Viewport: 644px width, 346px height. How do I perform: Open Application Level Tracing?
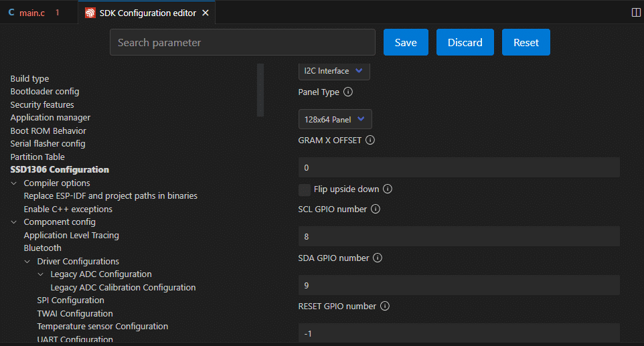[72, 235]
